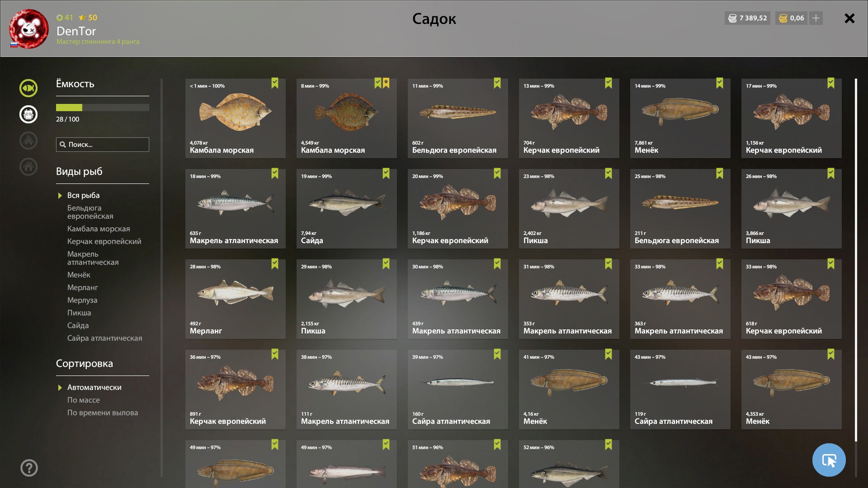Toggle bookmark on 353 г Макрель атлантическая

609,264
